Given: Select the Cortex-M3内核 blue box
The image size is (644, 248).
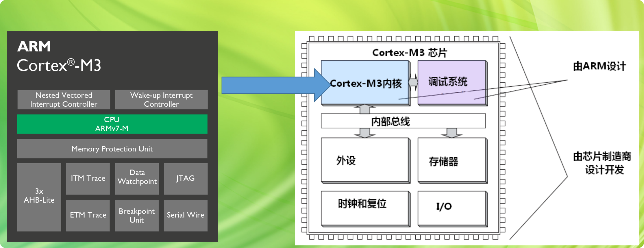Looking at the screenshot, I should (366, 83).
